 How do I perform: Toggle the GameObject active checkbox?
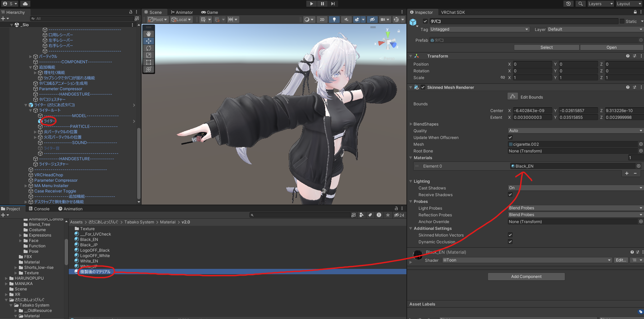coord(425,21)
